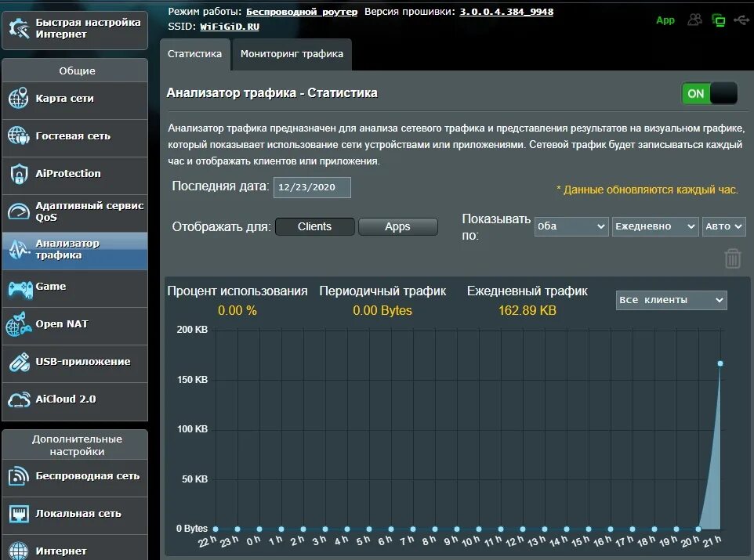Show traffic for Apps button

click(397, 226)
